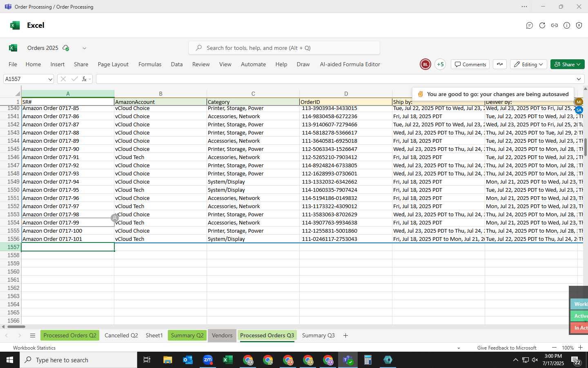
Task: Switch to Cancelled Q2 sheet
Action: pyautogui.click(x=121, y=335)
